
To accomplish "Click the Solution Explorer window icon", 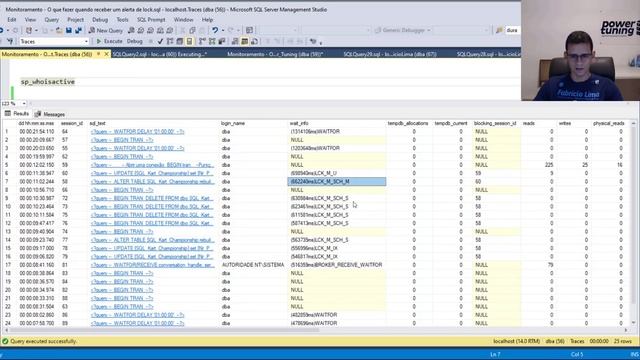I will click(x=249, y=30).
